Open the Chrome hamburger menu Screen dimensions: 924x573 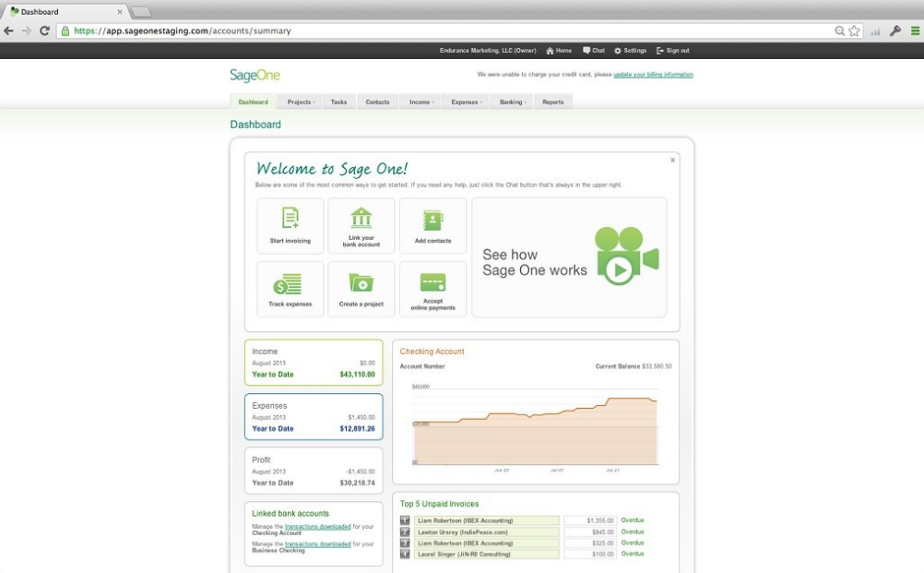click(x=915, y=30)
